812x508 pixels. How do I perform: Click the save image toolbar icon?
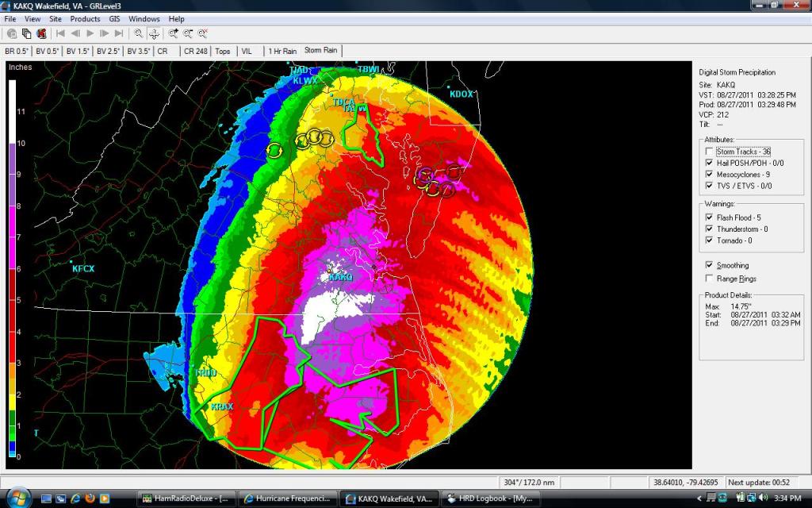(12, 33)
